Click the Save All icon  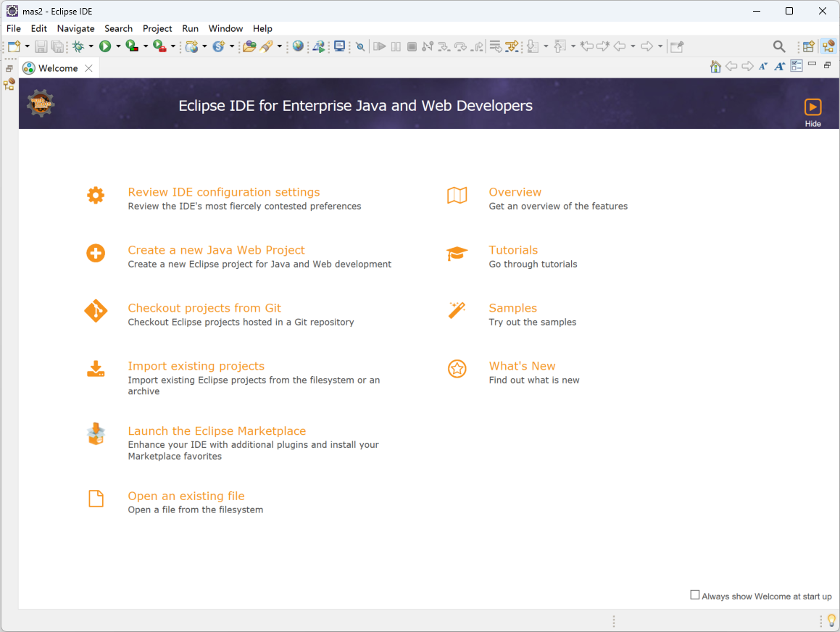(x=57, y=46)
